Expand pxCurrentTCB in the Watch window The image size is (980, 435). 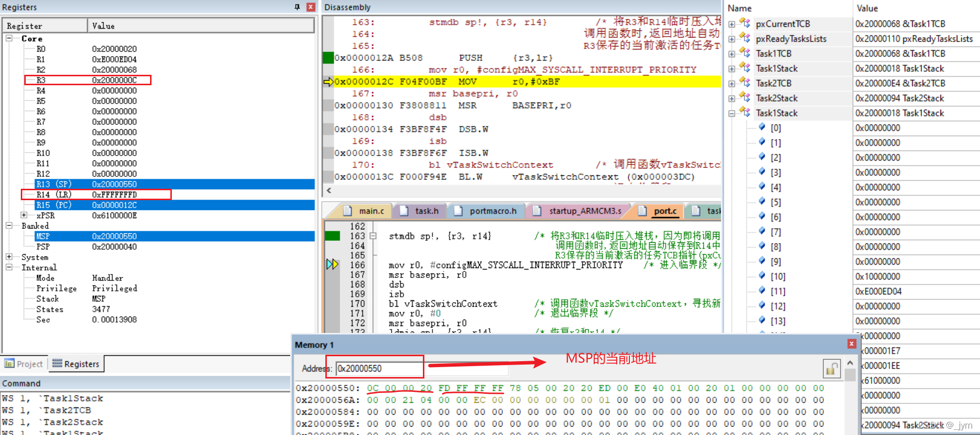tap(732, 24)
